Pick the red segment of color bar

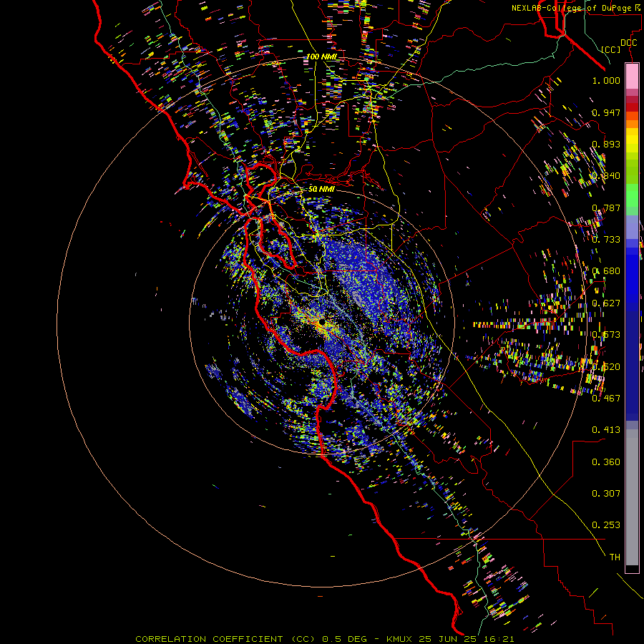pyautogui.click(x=632, y=107)
